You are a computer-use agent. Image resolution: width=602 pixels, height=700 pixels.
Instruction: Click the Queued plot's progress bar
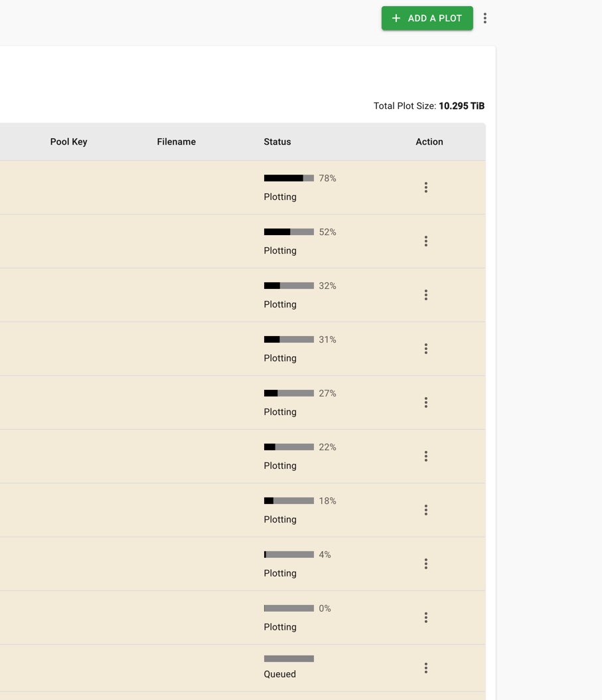pyautogui.click(x=289, y=658)
